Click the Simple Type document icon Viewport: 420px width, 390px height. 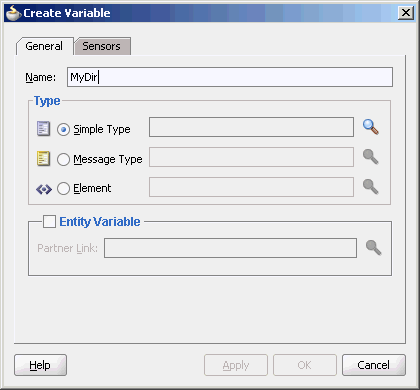pyautogui.click(x=43, y=129)
